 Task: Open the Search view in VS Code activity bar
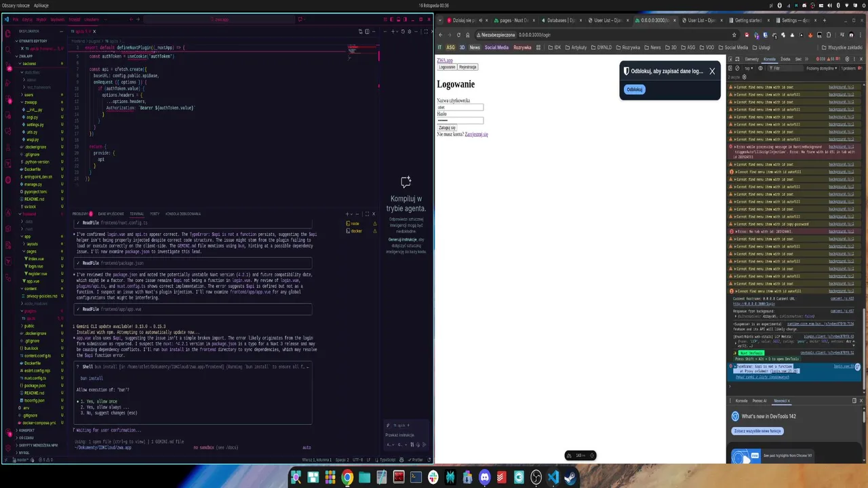coord(8,49)
